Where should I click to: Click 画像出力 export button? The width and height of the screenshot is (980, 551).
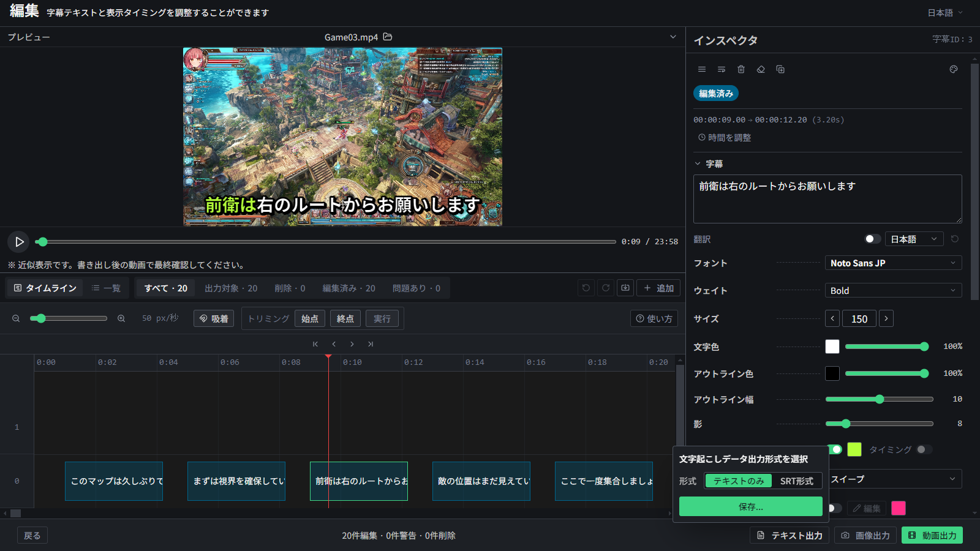coord(865,535)
